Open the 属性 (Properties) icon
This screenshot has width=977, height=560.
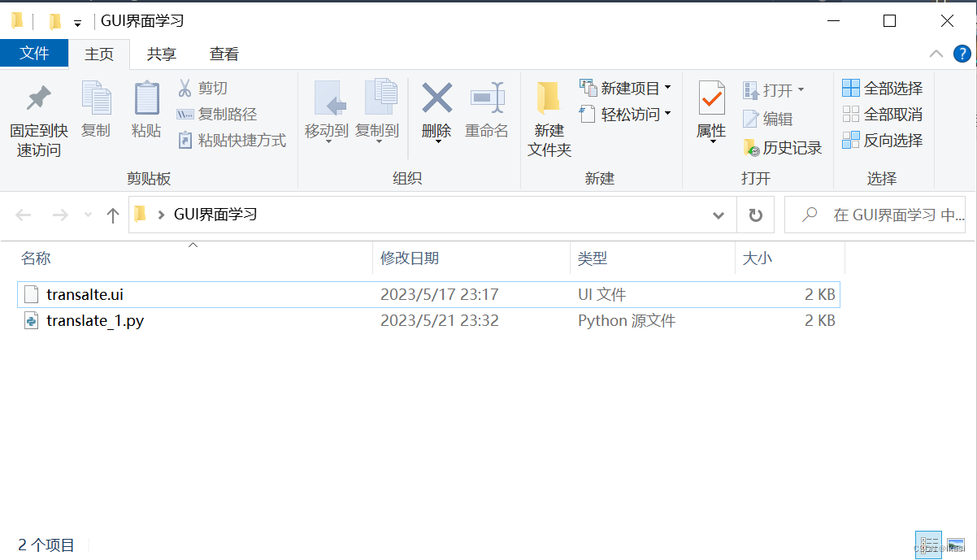[x=710, y=114]
